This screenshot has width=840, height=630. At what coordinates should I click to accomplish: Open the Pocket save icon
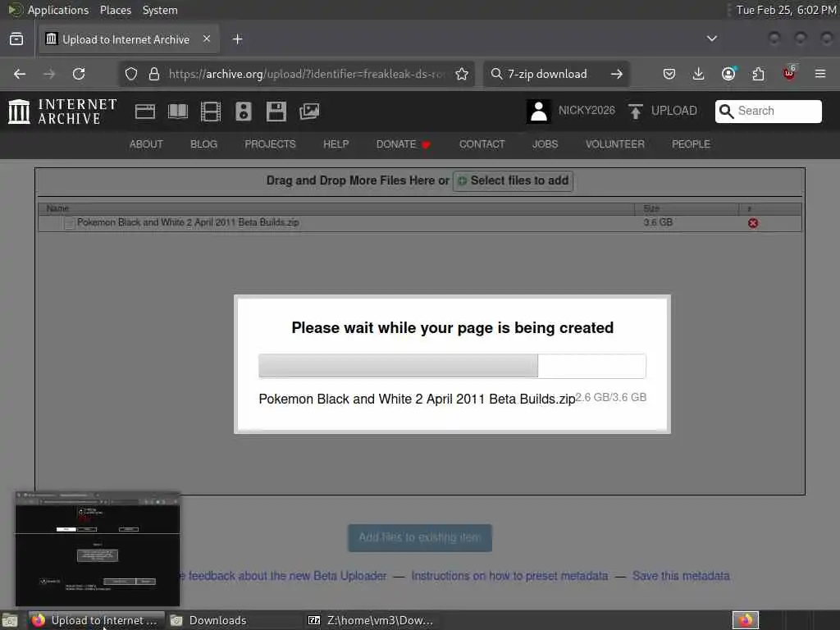pyautogui.click(x=669, y=74)
